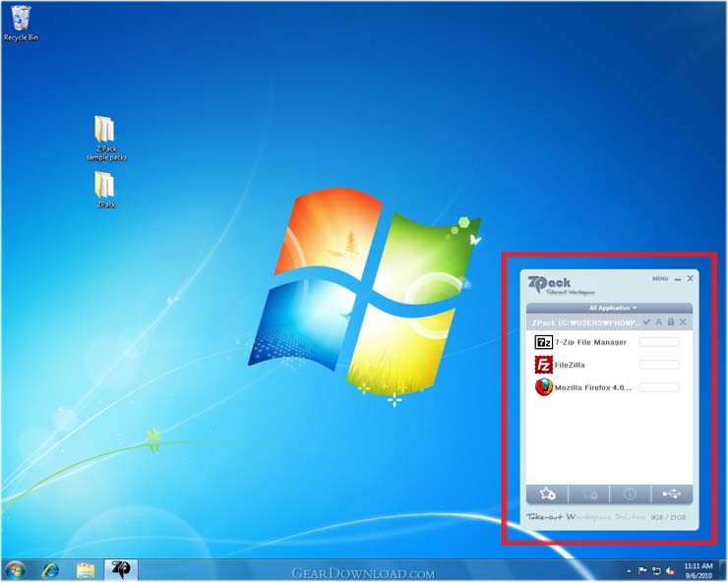This screenshot has width=728, height=582.
Task: Click the checkmark icon in ZPack header row
Action: coord(646,321)
